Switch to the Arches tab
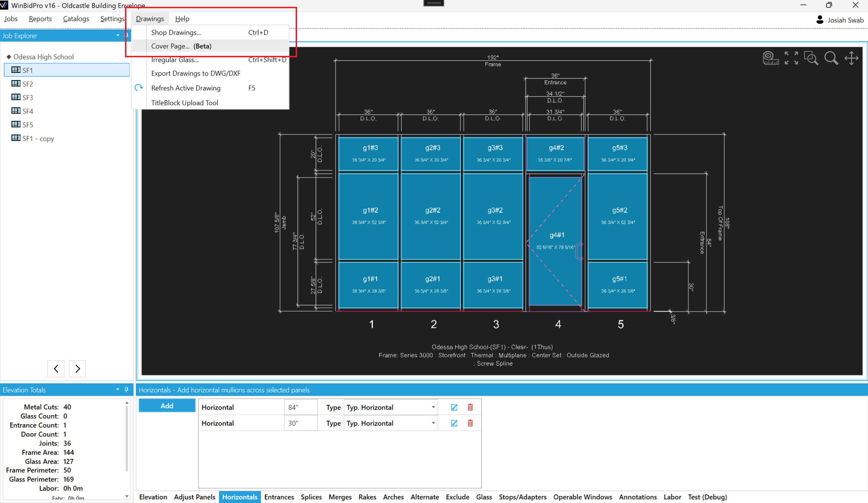The height and width of the screenshot is (503, 868). pos(393,497)
